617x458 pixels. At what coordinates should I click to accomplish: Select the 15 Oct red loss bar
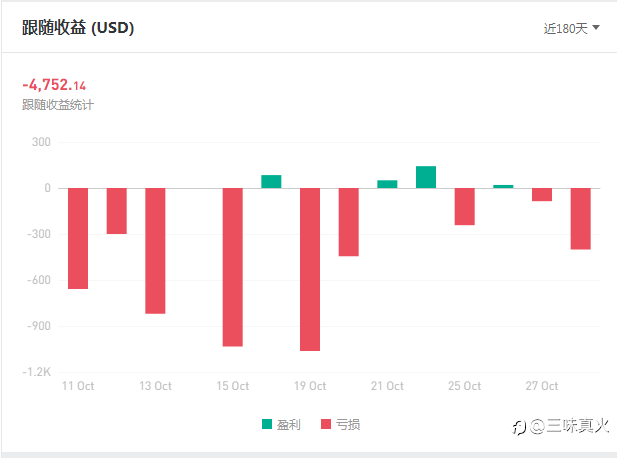pos(232,267)
